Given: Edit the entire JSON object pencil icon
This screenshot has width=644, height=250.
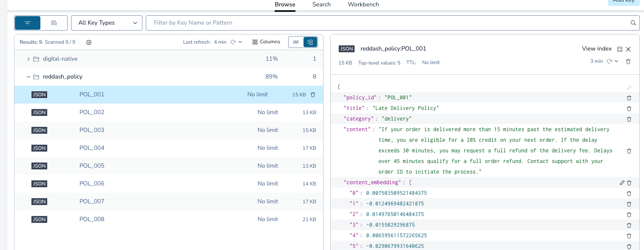Looking at the screenshot, I should pyautogui.click(x=629, y=87).
